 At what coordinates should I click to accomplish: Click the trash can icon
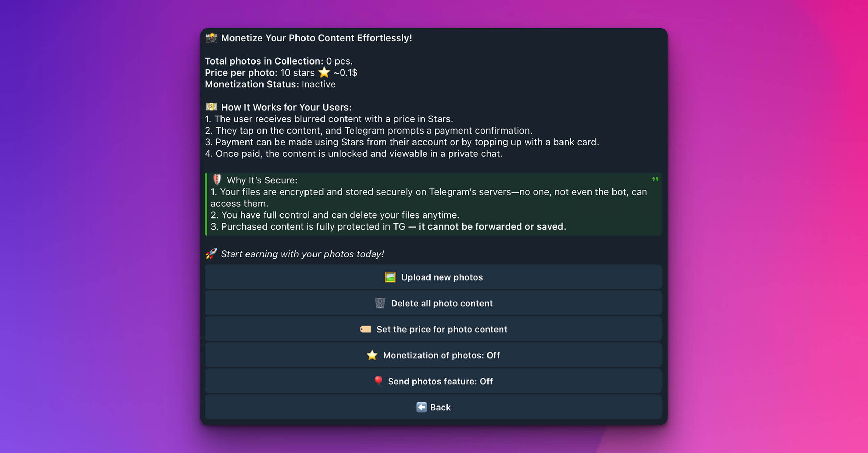coord(380,303)
